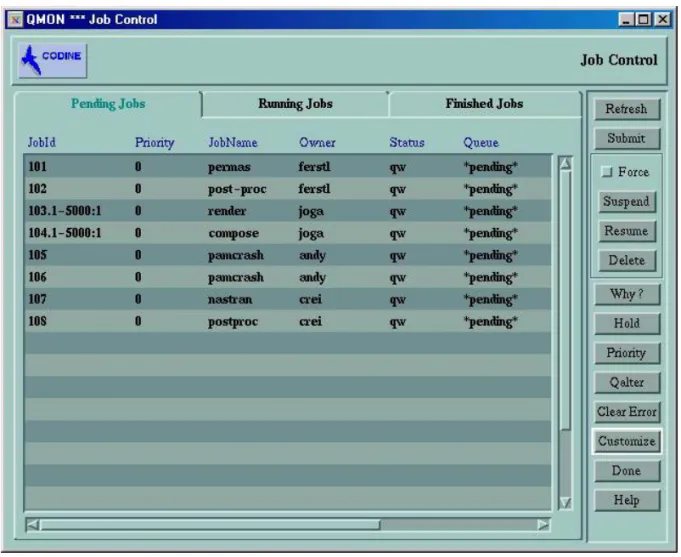681x557 pixels.
Task: Suspend the selected job
Action: tap(627, 202)
